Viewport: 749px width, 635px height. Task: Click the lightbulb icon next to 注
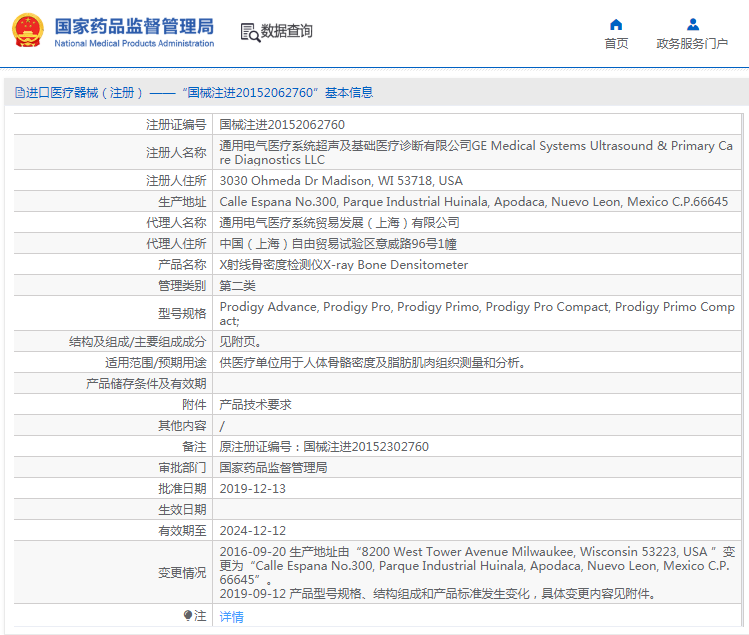coord(188,615)
